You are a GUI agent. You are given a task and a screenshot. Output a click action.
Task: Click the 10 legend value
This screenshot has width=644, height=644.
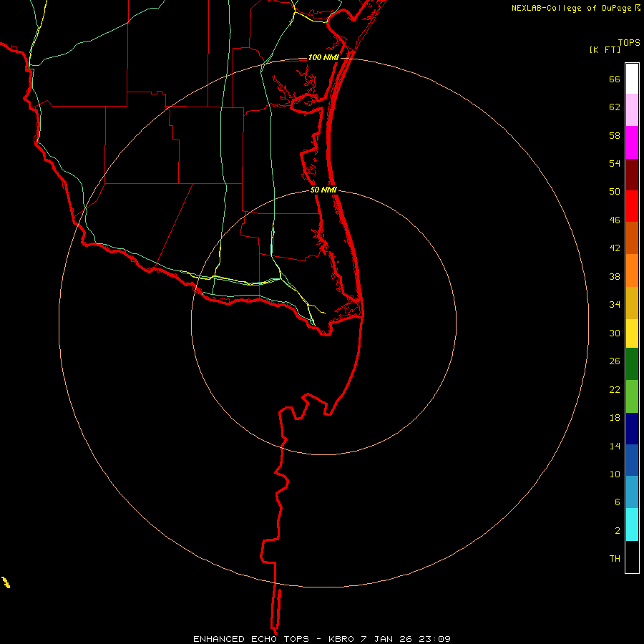tap(615, 474)
